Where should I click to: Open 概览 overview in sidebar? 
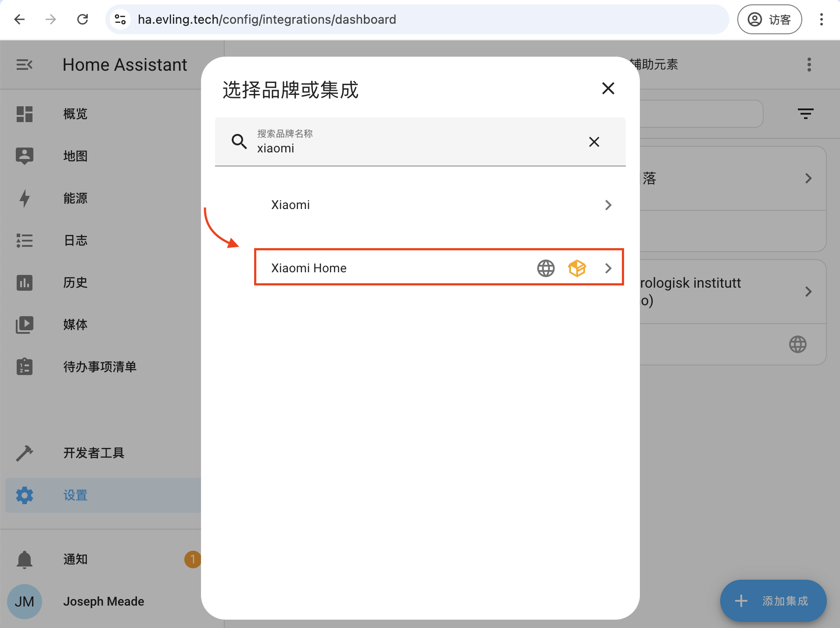[103, 114]
